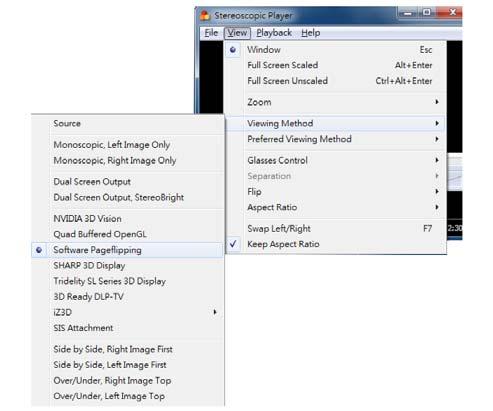Choose SIS Attachment

(x=128, y=328)
